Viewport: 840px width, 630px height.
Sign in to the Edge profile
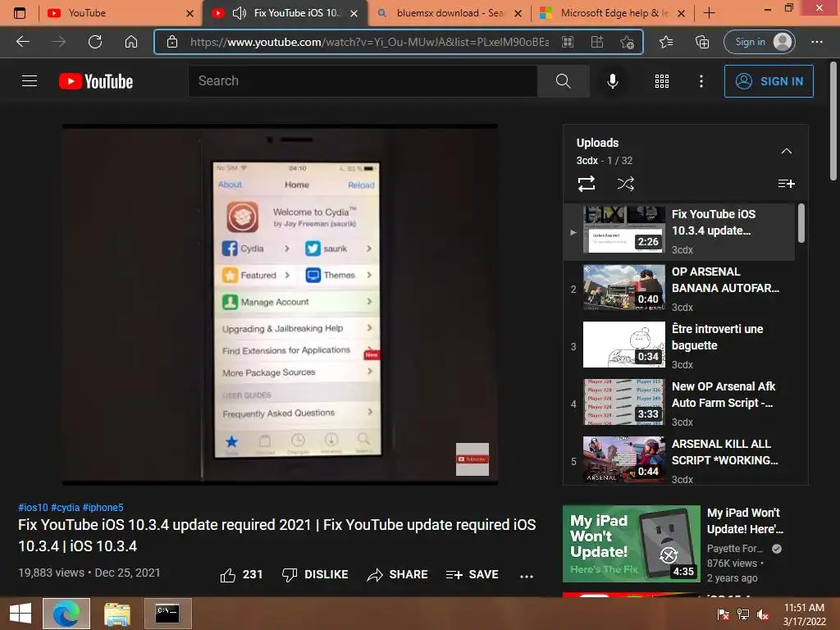[x=759, y=42]
